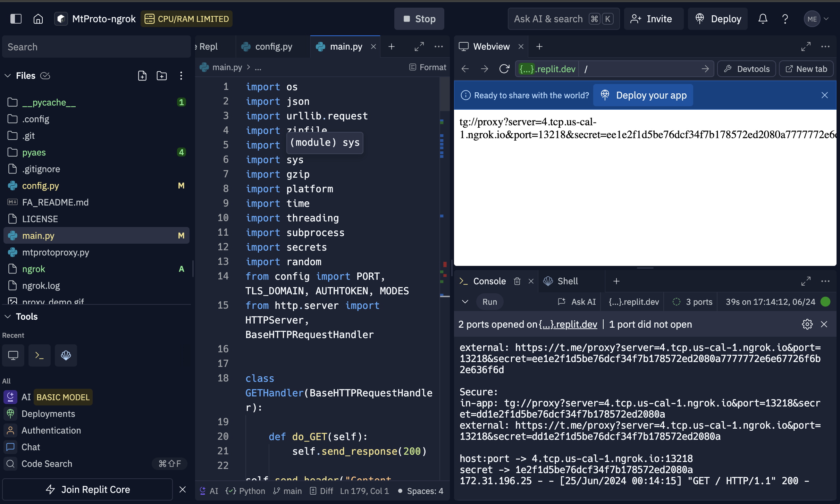This screenshot has width=840, height=504.
Task: Dismiss Join Replit Core banner
Action: click(183, 489)
